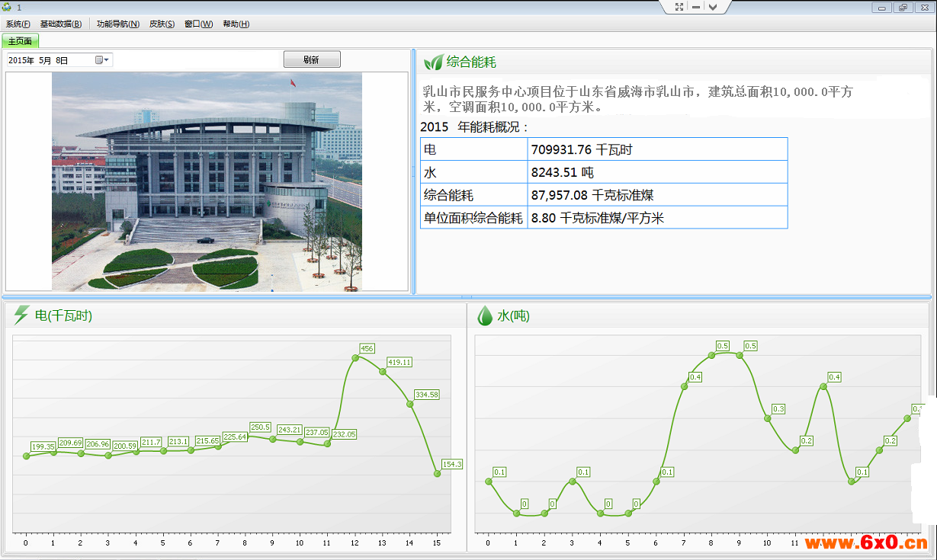The image size is (937, 560).
Task: Open the 帮助(H) help menu
Action: 236,24
